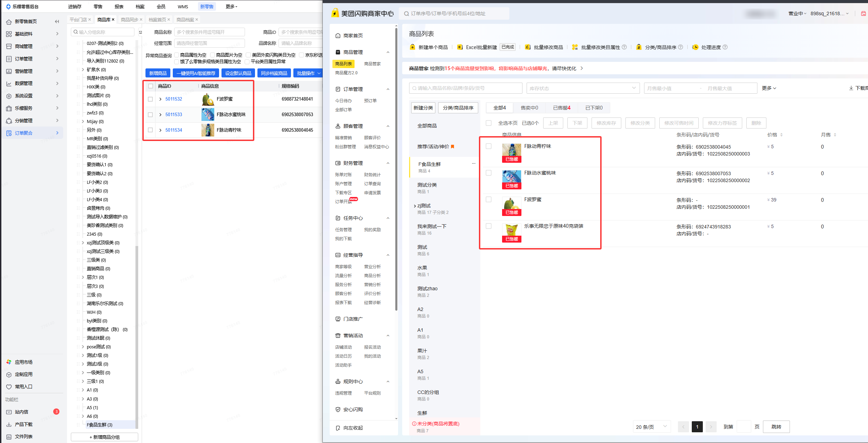This screenshot has height=443, width=868.
Task: Click 批量修改商品 icon
Action: 528,47
